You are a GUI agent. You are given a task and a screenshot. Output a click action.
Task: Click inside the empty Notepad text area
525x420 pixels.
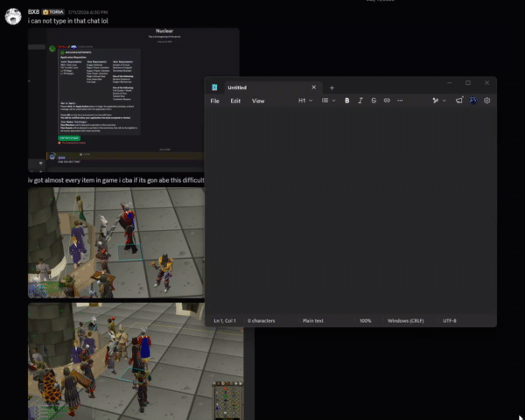[x=351, y=211]
